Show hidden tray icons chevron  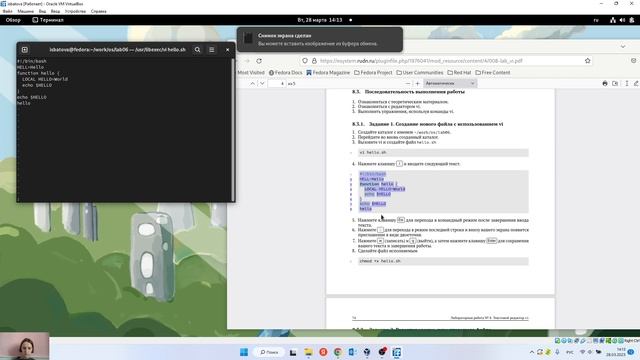532,352
